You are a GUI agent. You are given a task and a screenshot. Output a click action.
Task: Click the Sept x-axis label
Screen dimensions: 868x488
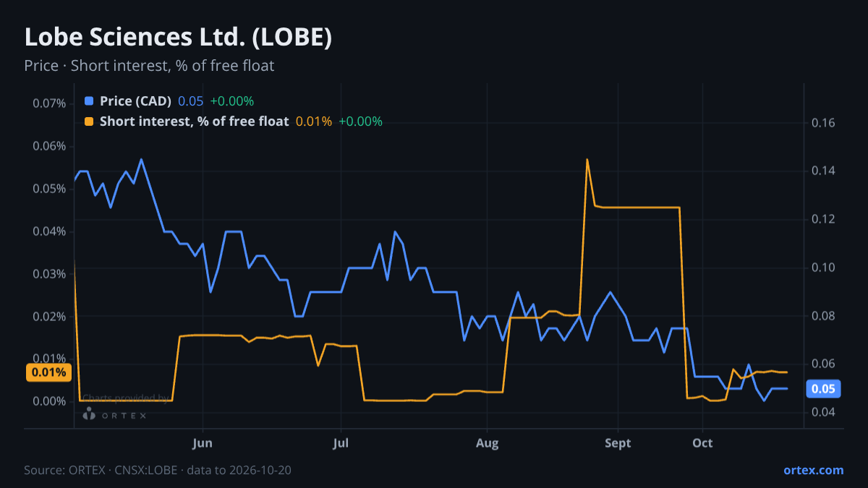618,442
